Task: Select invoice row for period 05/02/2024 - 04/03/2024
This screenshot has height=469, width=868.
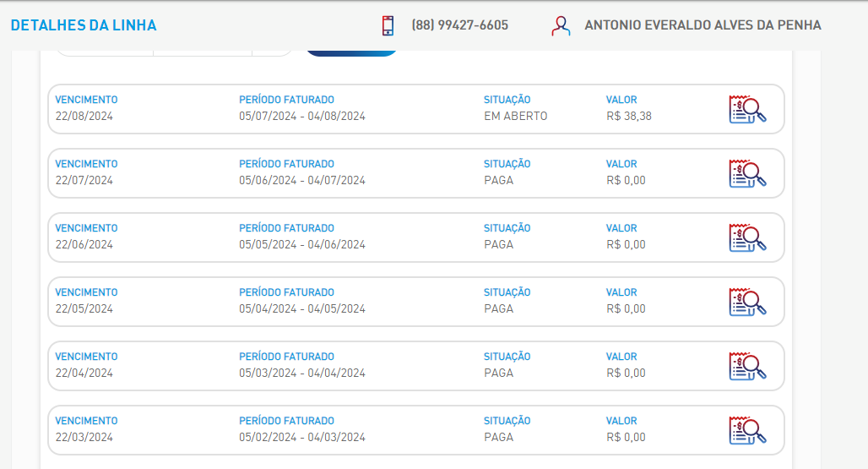Action: 416,430
